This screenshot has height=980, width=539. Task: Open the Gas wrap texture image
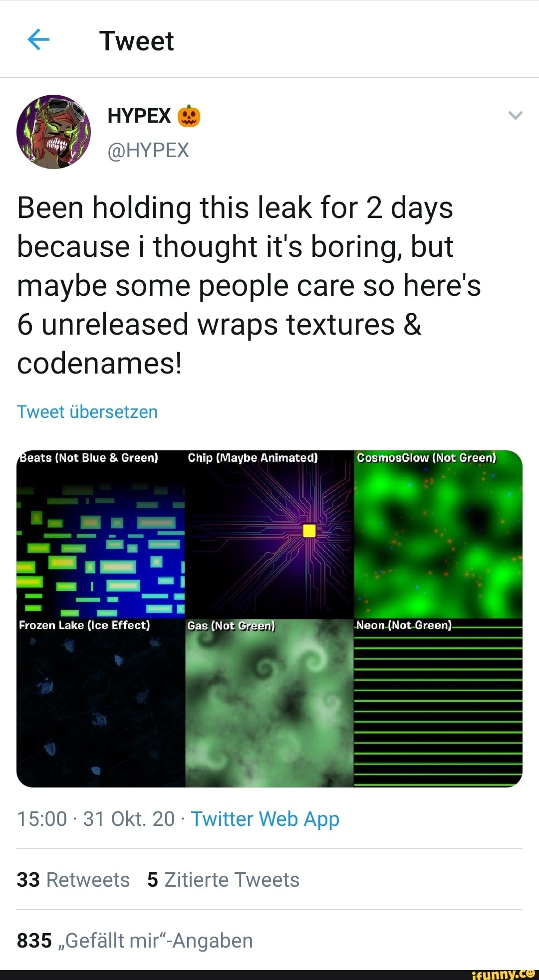pos(269,704)
